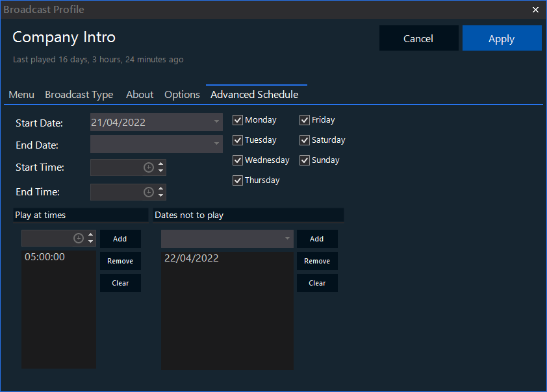The image size is (547, 392).
Task: Disable the Friday checkbox
Action: (x=305, y=120)
